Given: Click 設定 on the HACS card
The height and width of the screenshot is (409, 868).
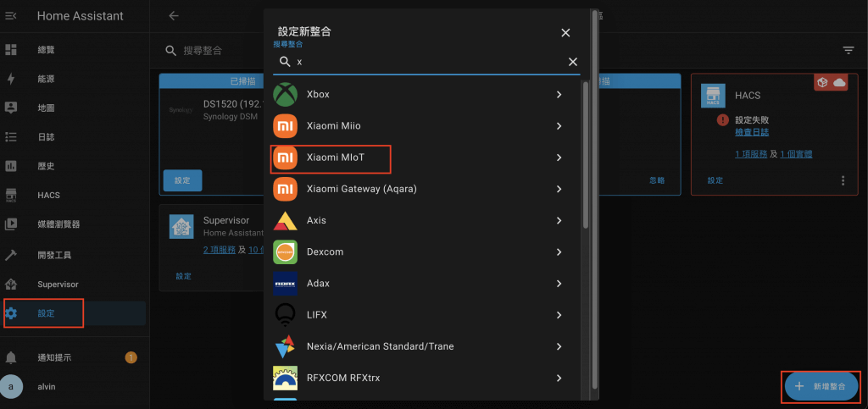Looking at the screenshot, I should (715, 180).
